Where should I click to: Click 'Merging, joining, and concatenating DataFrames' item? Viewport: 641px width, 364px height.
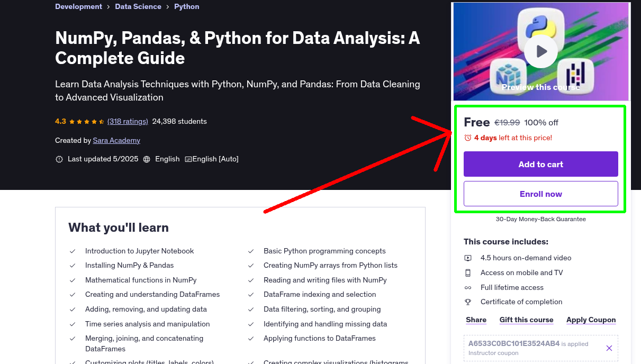[145, 343]
